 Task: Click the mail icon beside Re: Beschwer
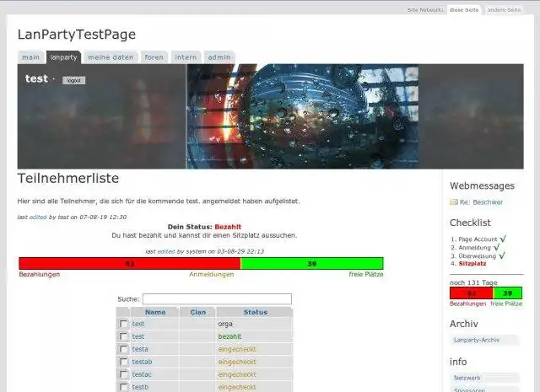[x=454, y=202]
